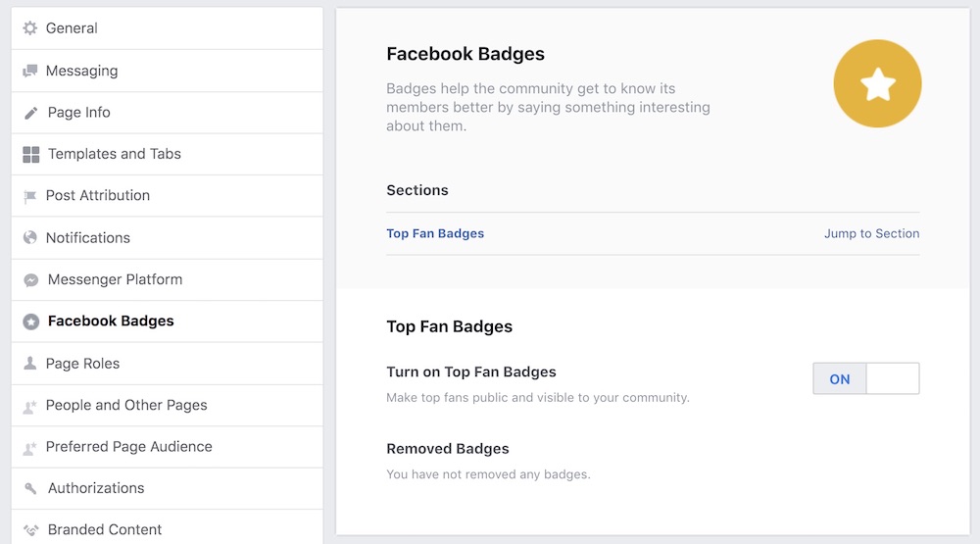
Task: Click the Messaging chat bubbles icon
Action: pos(30,71)
